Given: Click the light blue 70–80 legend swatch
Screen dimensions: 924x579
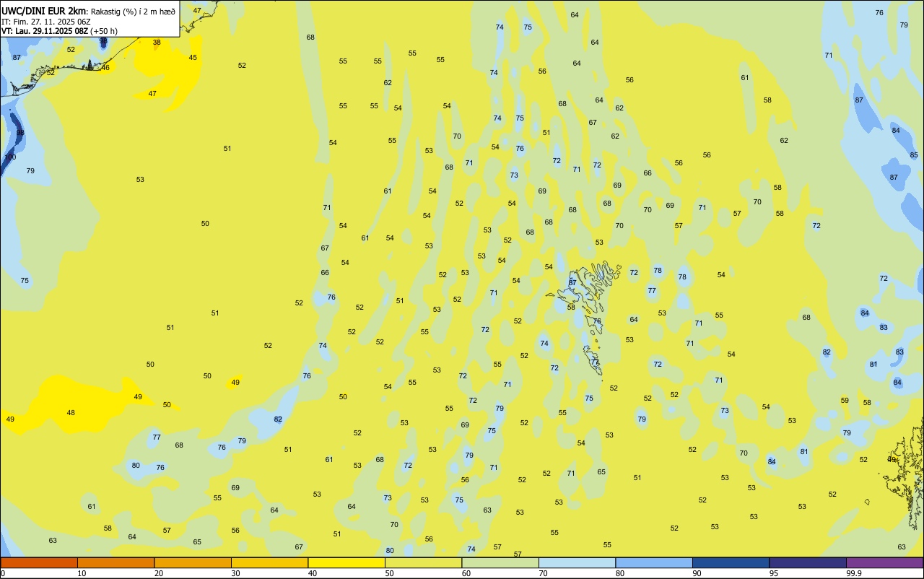Looking at the screenshot, I should [x=577, y=562].
